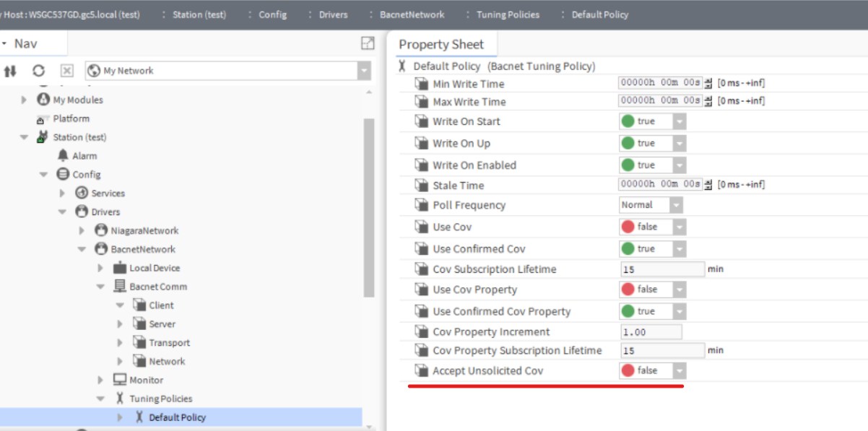Image resolution: width=868 pixels, height=431 pixels.
Task: Open the My Network dropdown
Action: pyautogui.click(x=363, y=71)
